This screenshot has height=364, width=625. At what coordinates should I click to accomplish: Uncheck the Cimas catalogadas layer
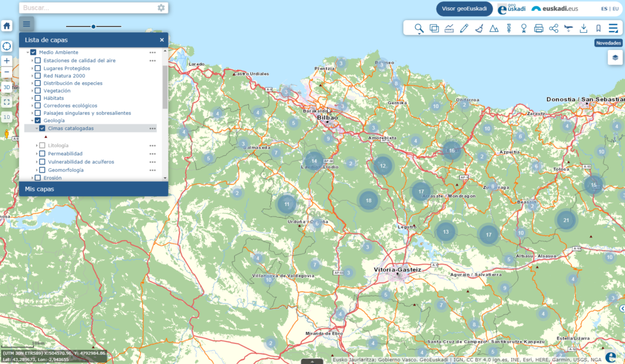pyautogui.click(x=42, y=128)
